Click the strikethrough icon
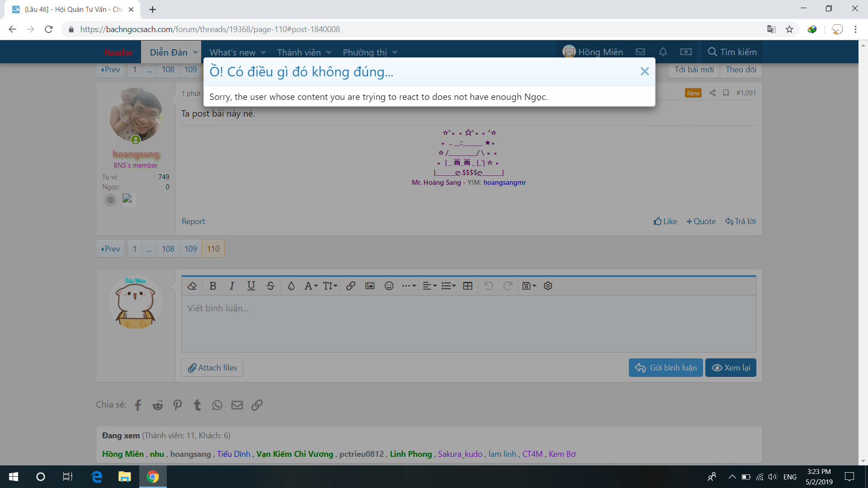This screenshot has height=488, width=868. click(x=270, y=286)
